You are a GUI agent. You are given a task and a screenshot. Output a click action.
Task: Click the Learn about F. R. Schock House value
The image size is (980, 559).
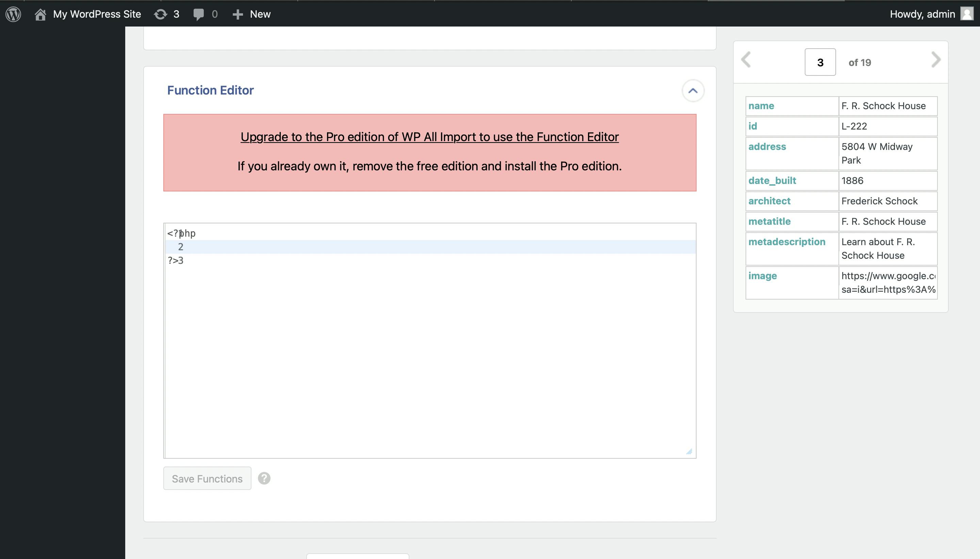pyautogui.click(x=878, y=249)
